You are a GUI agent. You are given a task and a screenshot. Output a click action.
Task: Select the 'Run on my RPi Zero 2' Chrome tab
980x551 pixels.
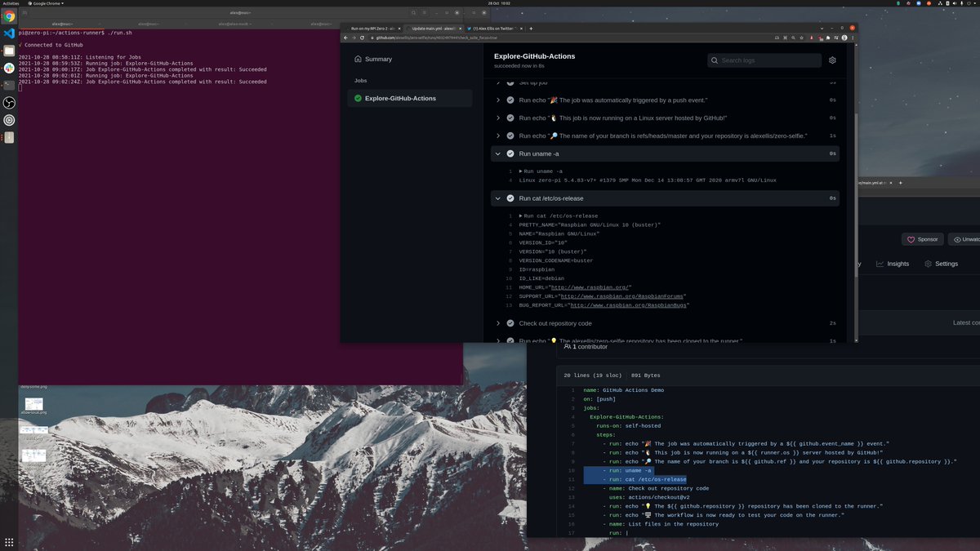372,28
